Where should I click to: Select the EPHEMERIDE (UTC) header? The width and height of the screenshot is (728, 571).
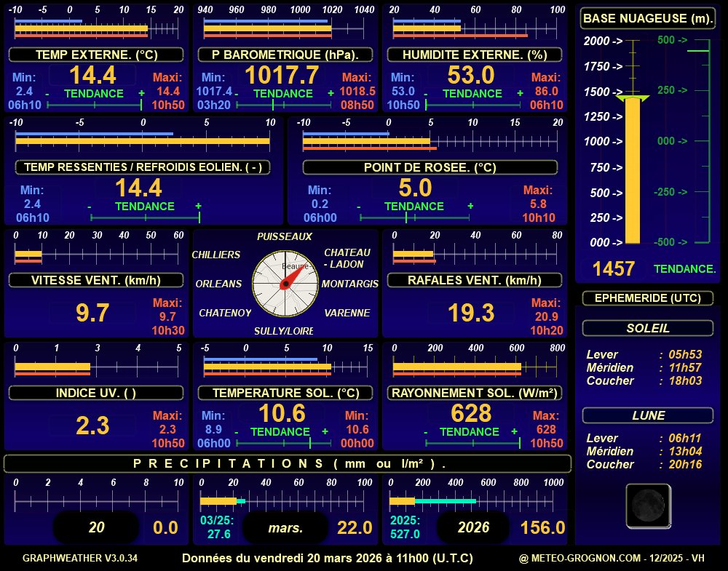pyautogui.click(x=647, y=298)
